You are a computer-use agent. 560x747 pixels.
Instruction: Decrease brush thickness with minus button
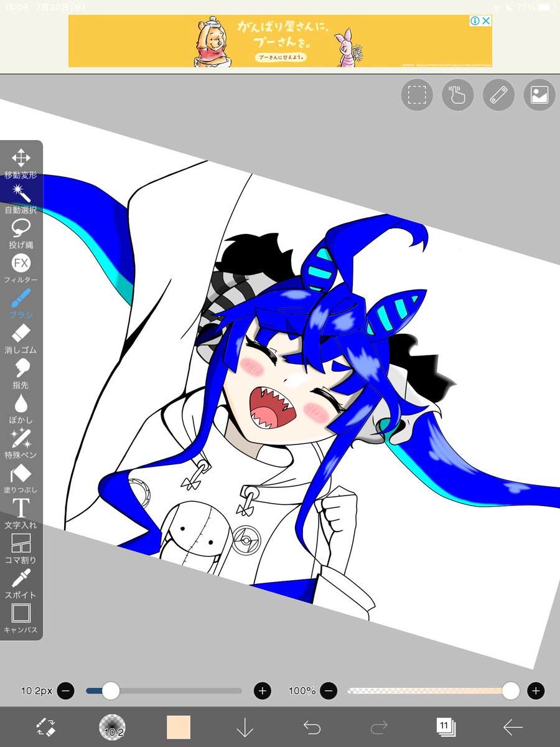(65, 690)
